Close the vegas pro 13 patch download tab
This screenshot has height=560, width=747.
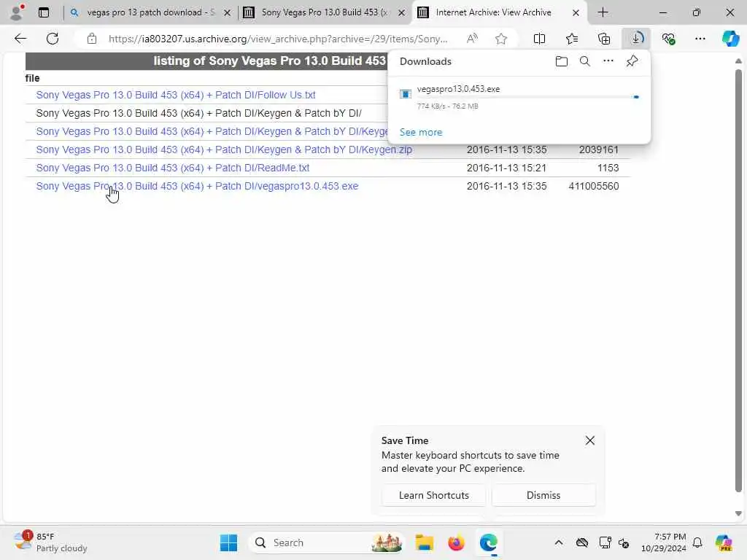[228, 13]
